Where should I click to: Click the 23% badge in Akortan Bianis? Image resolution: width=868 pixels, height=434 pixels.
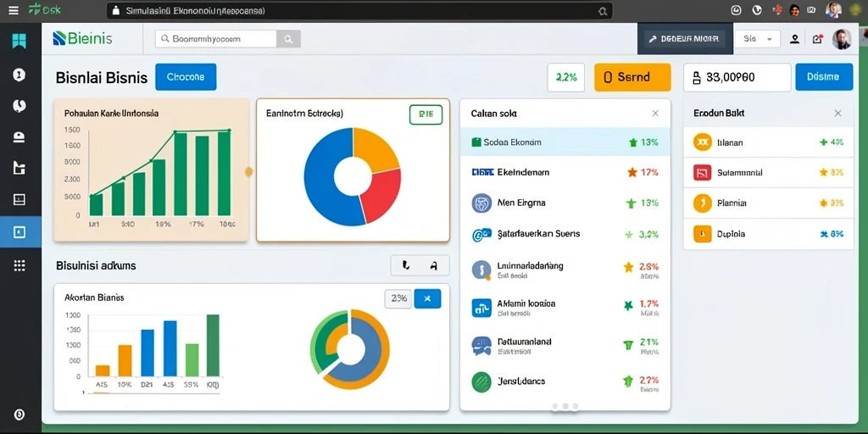[398, 298]
